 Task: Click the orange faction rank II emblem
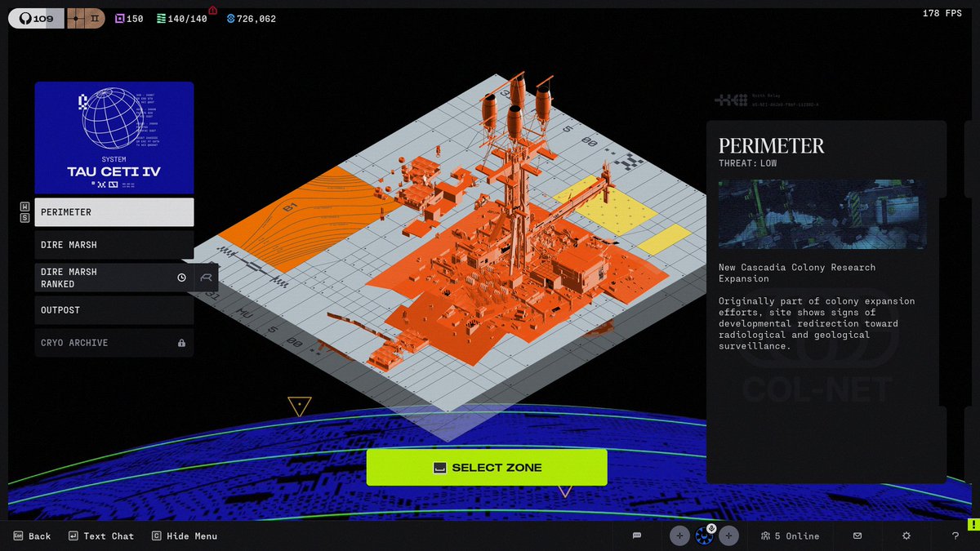pos(86,19)
